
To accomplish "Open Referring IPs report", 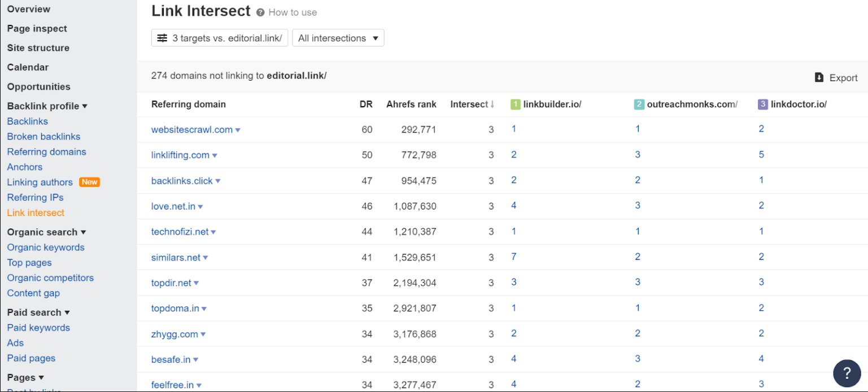I will coord(36,197).
